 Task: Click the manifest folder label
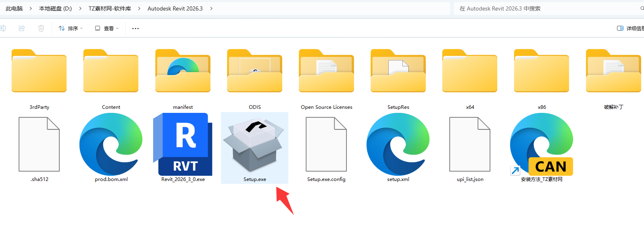(x=183, y=107)
